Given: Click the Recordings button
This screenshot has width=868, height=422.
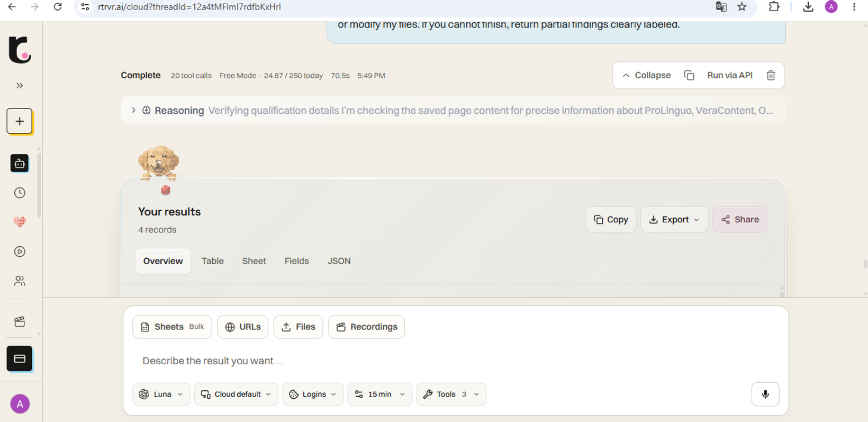Looking at the screenshot, I should click(x=366, y=327).
